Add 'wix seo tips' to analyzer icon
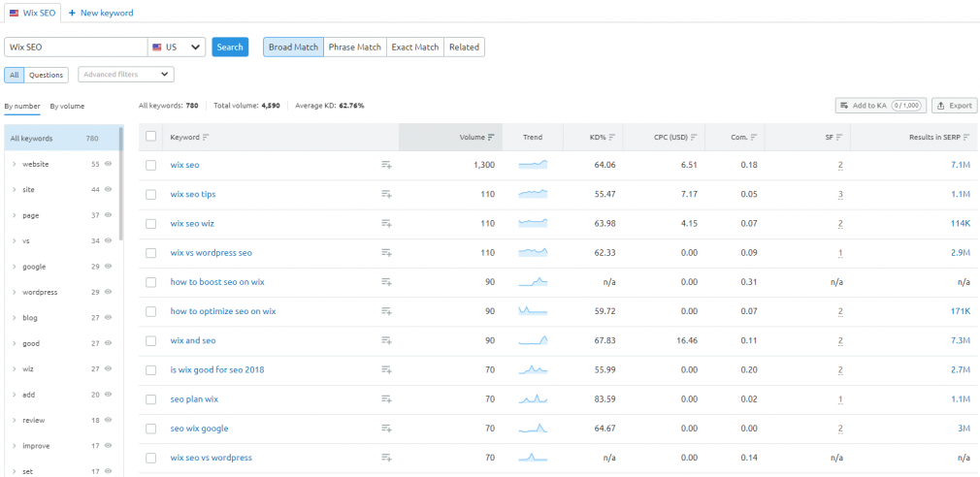The height and width of the screenshot is (477, 980). pyautogui.click(x=386, y=195)
